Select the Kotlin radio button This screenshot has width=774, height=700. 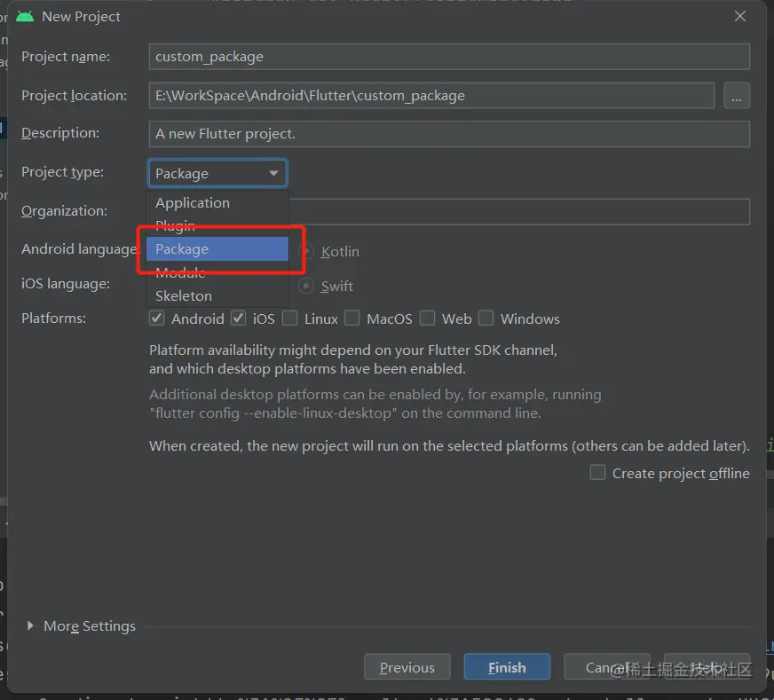(x=306, y=251)
